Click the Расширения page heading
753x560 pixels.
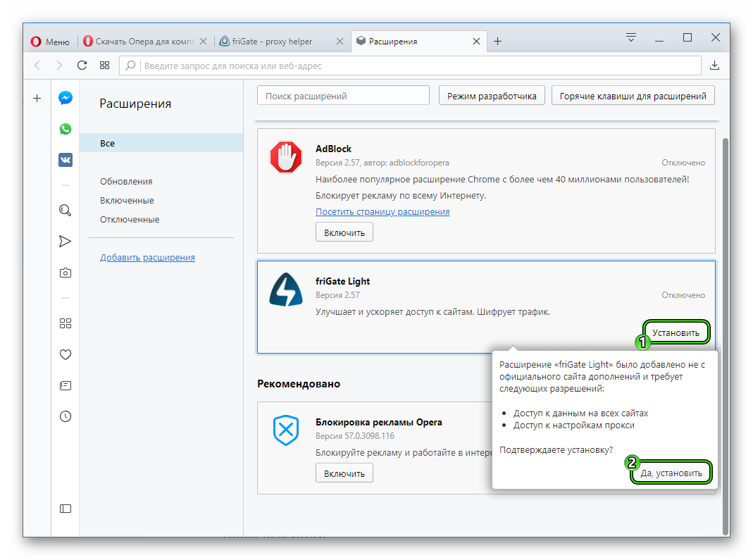pyautogui.click(x=135, y=104)
